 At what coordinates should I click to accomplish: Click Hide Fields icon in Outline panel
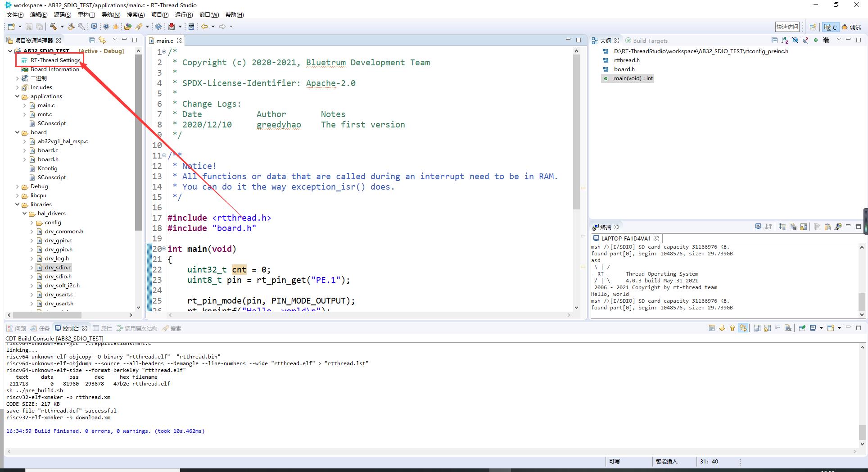(x=795, y=40)
